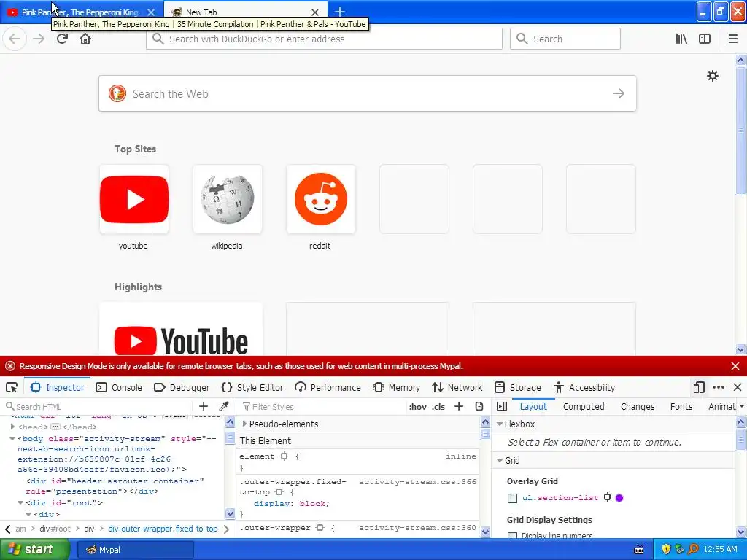This screenshot has height=560, width=747.
Task: Expand the collapsed head content ellipsis
Action: click(x=55, y=427)
